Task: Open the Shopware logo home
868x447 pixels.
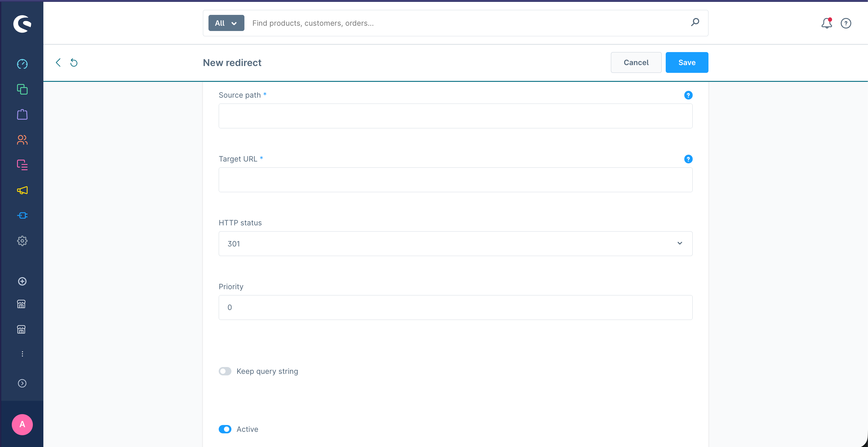Action: 22,24
